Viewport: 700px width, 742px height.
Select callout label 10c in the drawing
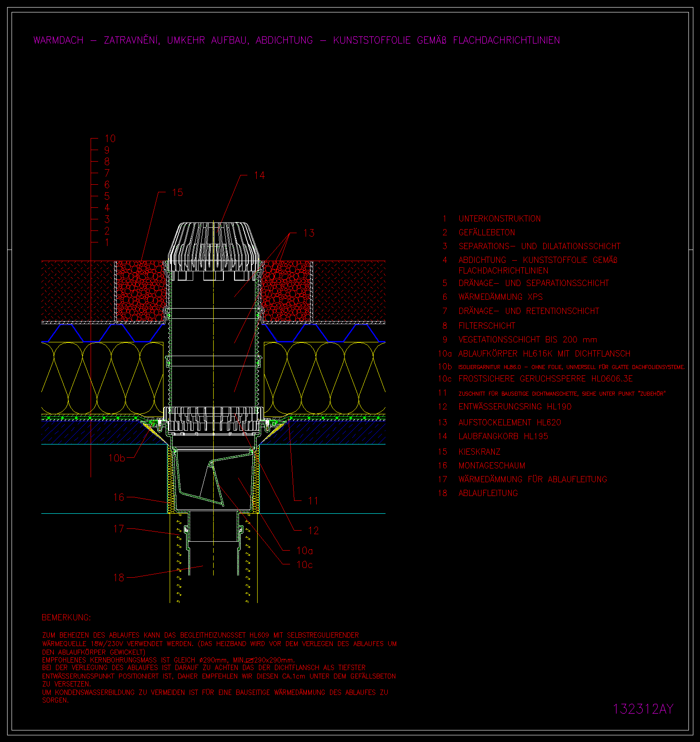click(x=305, y=564)
